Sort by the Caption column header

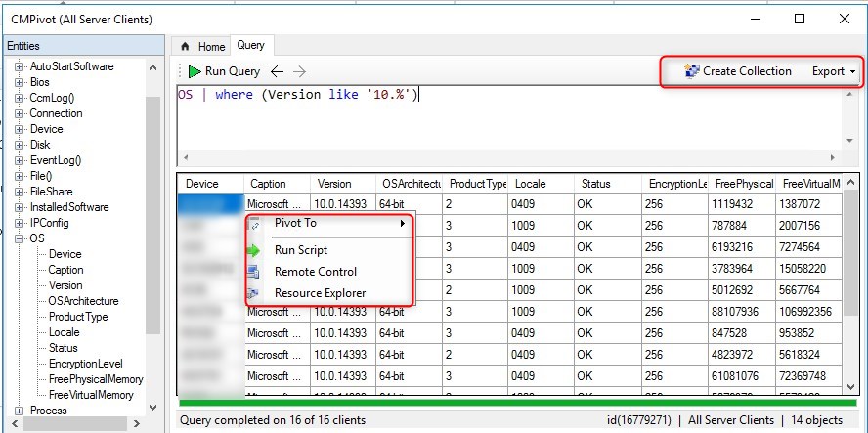278,184
